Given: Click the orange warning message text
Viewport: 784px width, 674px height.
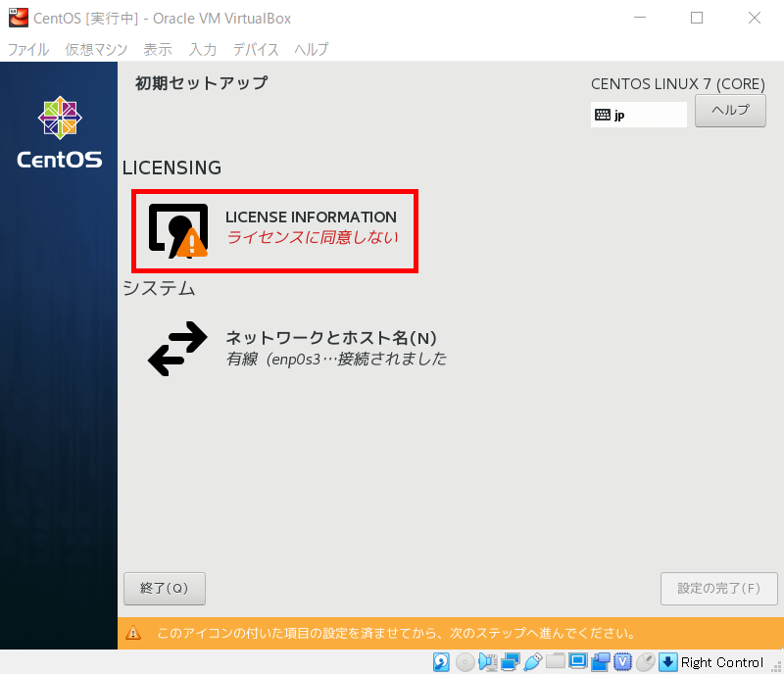Looking at the screenshot, I should coord(397,634).
